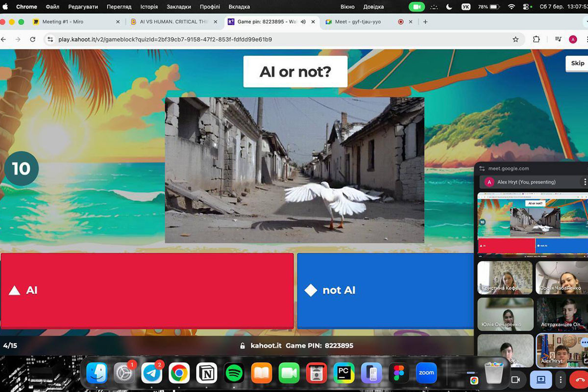Viewport: 588px width, 392px height.
Task: Select Юлія Овчаренко video tile
Action: [x=505, y=314]
